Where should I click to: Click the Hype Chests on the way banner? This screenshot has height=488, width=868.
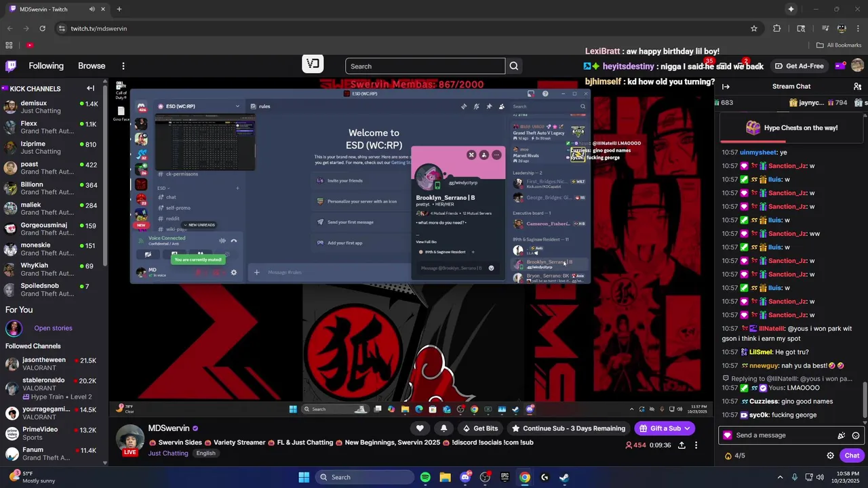[x=792, y=127]
